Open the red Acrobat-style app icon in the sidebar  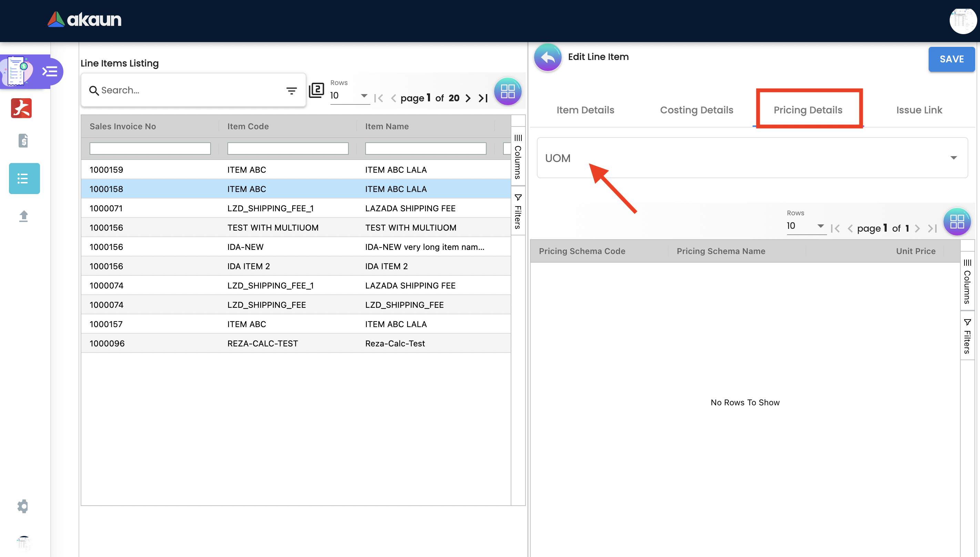[x=21, y=108]
